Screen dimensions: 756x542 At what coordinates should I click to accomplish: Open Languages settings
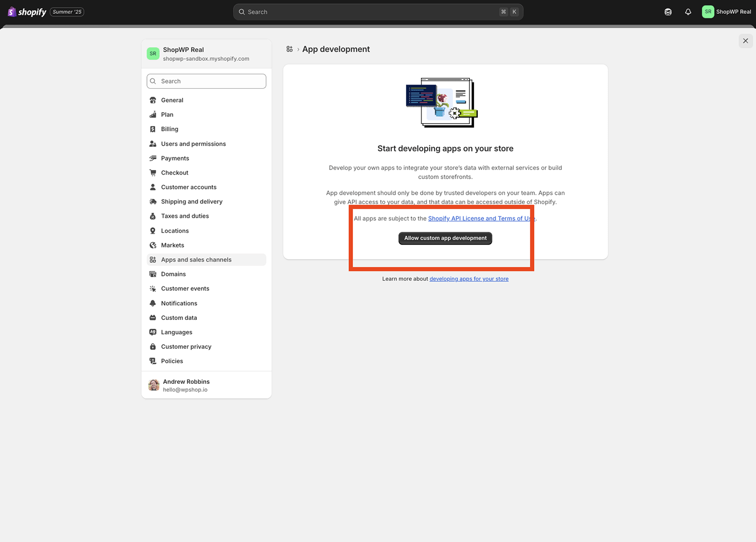point(206,332)
